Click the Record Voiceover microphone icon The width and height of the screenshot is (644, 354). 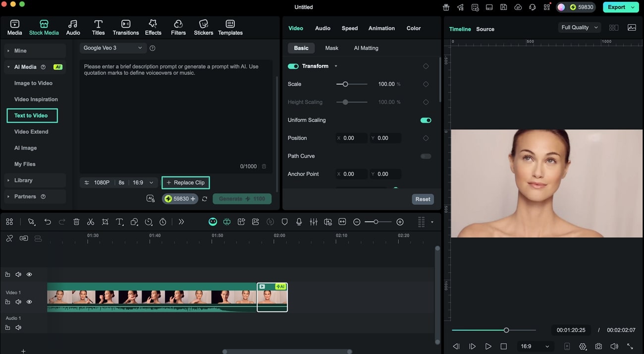[299, 222]
